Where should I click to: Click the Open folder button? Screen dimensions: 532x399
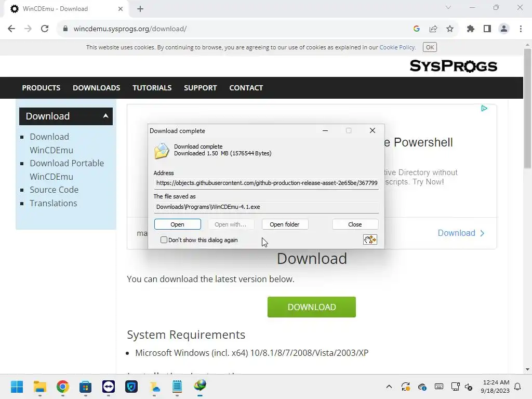285,224
